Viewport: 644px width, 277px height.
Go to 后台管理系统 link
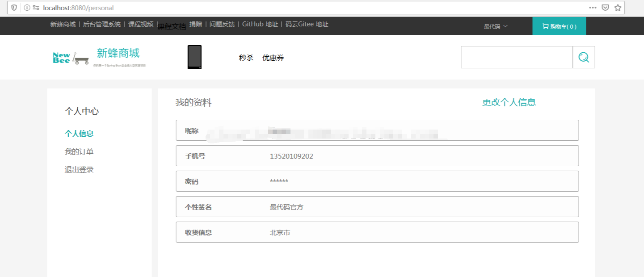click(102, 24)
